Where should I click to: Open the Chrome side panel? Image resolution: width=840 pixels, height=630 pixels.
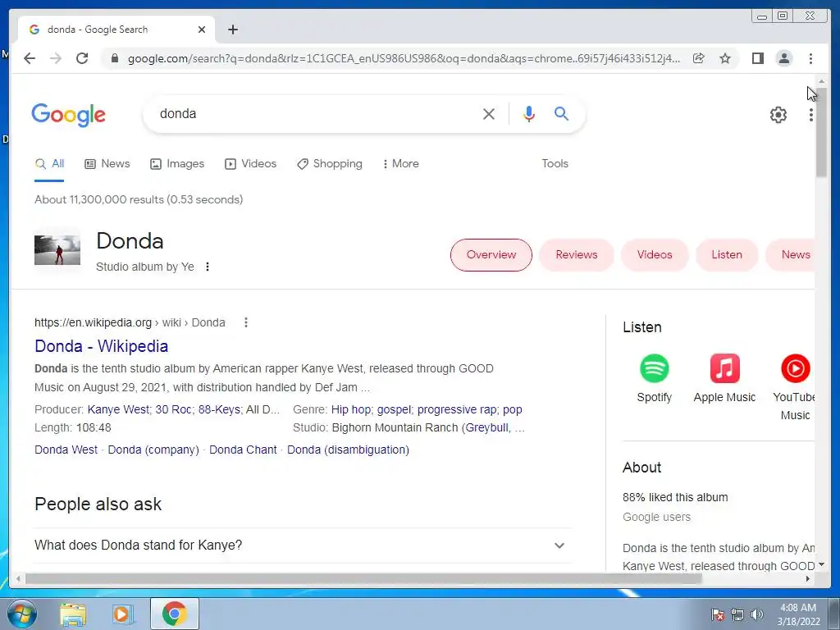point(757,58)
